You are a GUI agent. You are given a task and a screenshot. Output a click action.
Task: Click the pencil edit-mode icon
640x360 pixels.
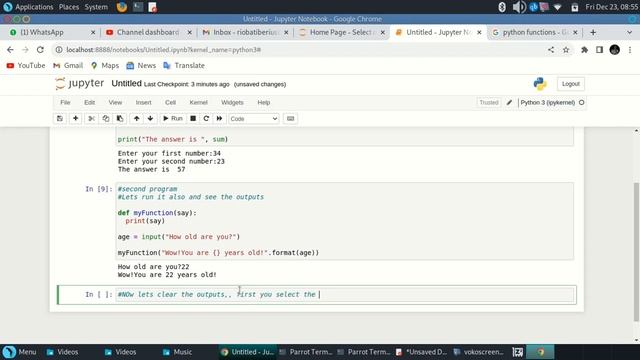[509, 102]
